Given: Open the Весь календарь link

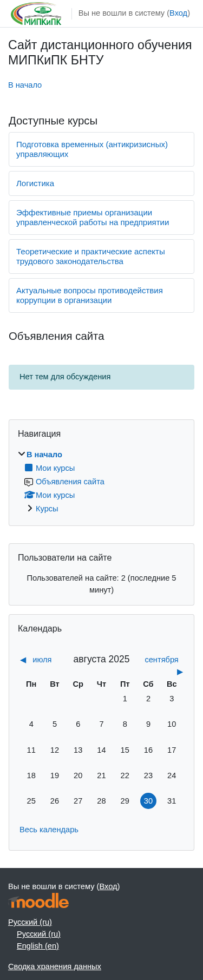Looking at the screenshot, I should 49,830.
